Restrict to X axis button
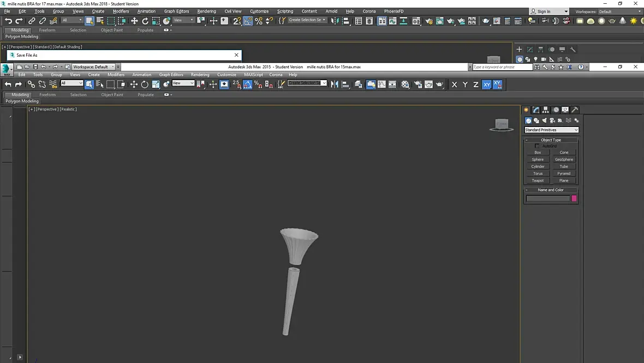644x363 pixels. tap(454, 84)
